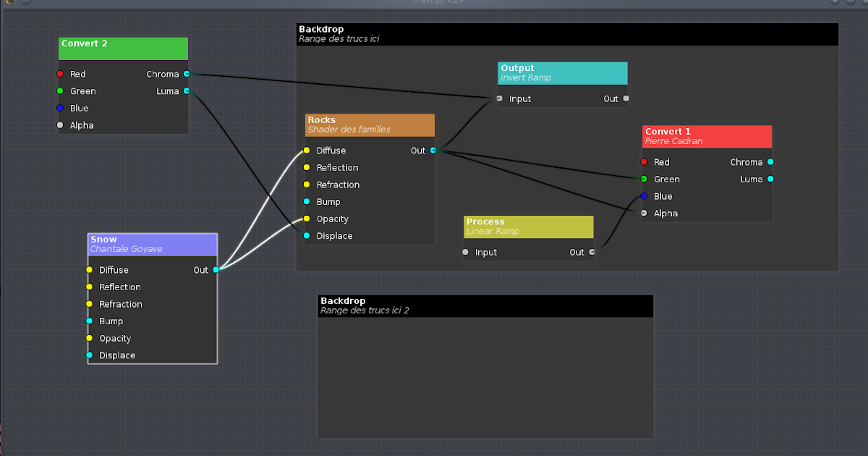Click the Out socket of the Rocks shader
Image resolution: width=868 pixels, height=456 pixels.
433,151
